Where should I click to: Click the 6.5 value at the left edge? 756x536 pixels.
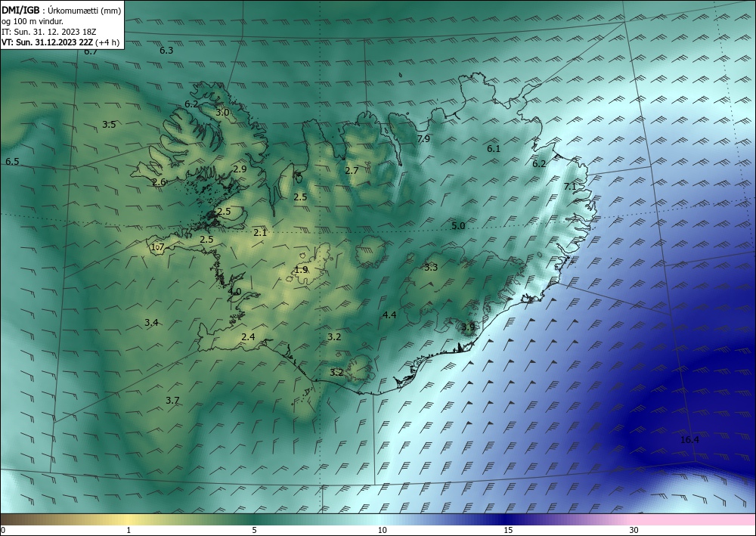pos(13,162)
